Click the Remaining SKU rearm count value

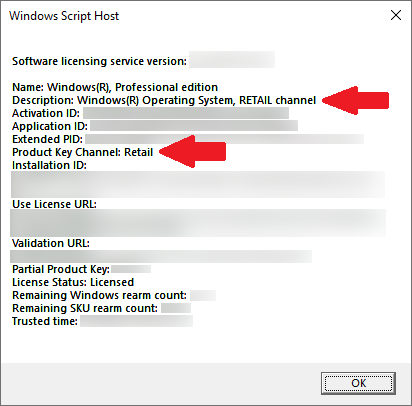pos(176,308)
